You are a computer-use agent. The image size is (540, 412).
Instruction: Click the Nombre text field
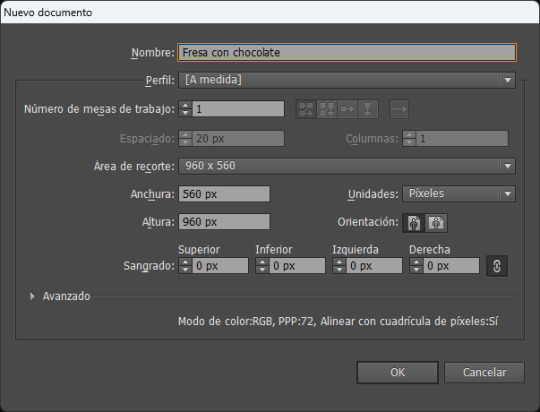(347, 52)
